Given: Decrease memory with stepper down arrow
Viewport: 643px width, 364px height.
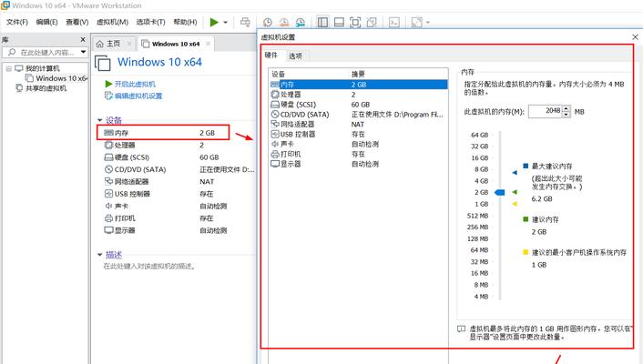Looking at the screenshot, I should click(566, 115).
